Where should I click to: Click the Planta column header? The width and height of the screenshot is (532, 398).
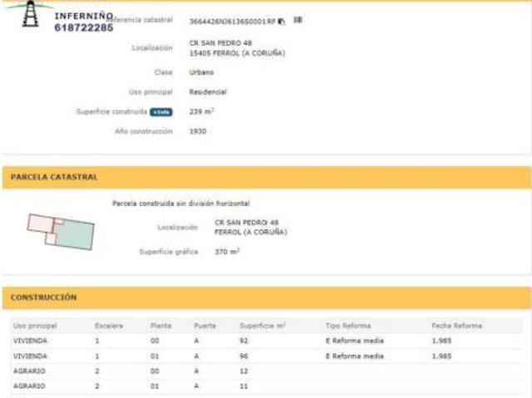(160, 326)
